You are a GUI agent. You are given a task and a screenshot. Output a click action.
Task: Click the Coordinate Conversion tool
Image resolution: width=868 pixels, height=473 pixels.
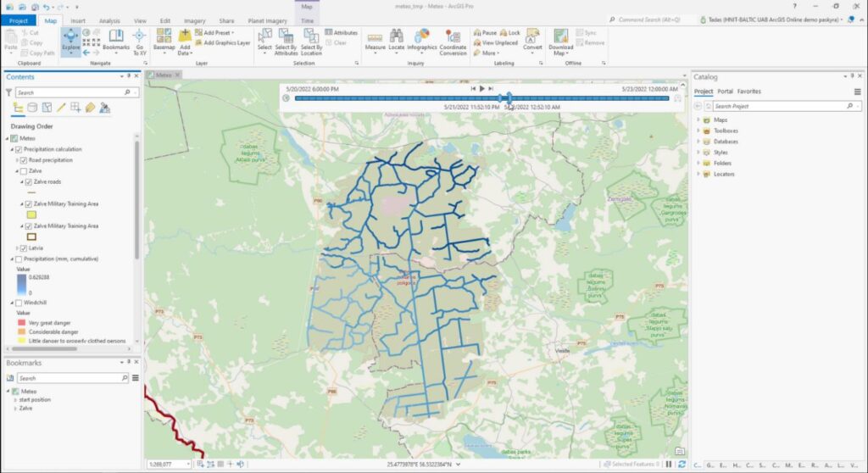click(x=453, y=39)
